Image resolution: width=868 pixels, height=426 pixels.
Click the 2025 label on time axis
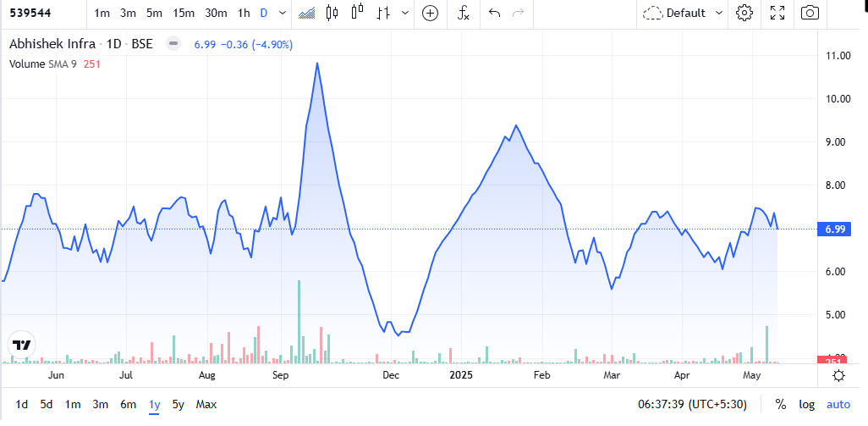point(461,375)
